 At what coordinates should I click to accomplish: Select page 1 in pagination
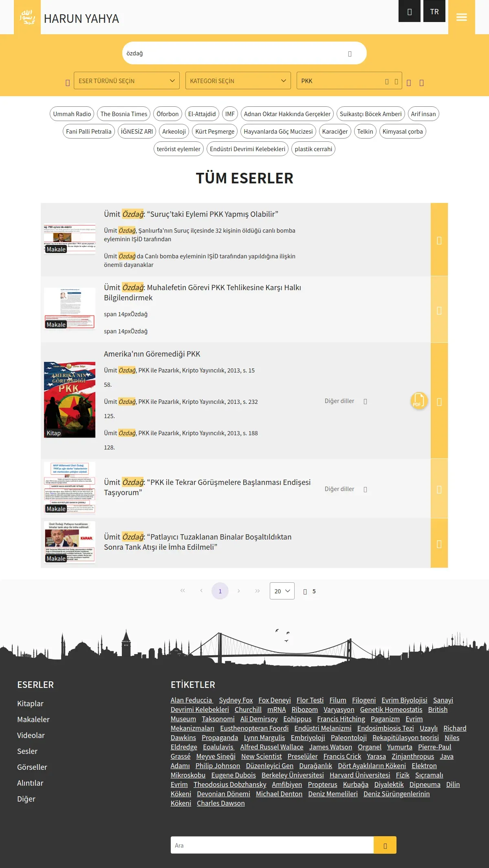click(220, 591)
